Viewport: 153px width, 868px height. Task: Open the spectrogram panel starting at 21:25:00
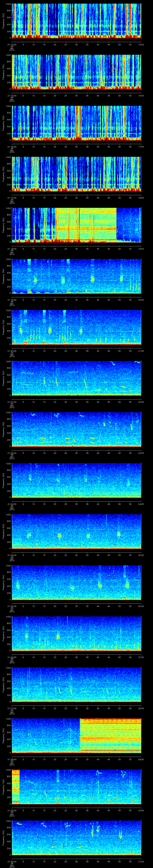[77, 583]
